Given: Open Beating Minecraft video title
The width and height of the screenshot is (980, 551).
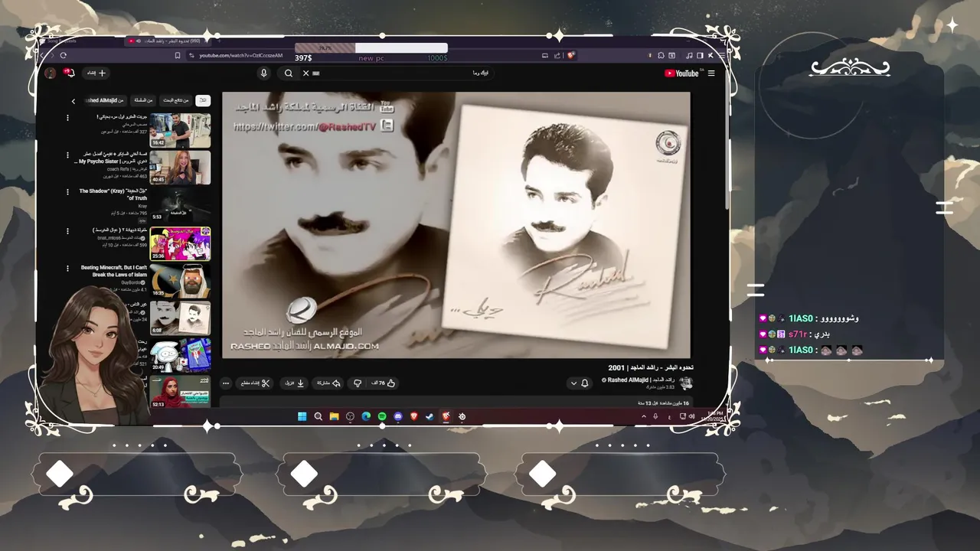Looking at the screenshot, I should pyautogui.click(x=113, y=271).
